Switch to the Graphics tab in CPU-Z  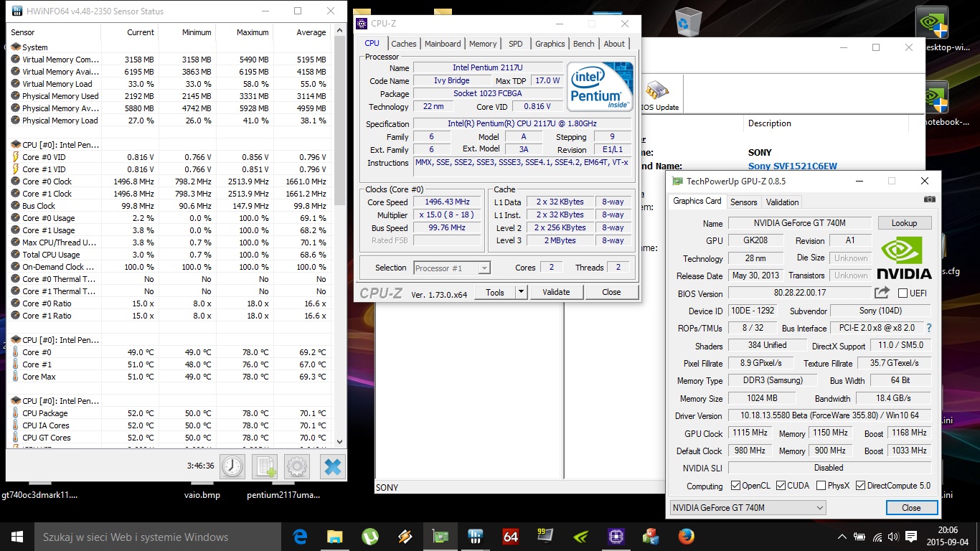point(550,44)
